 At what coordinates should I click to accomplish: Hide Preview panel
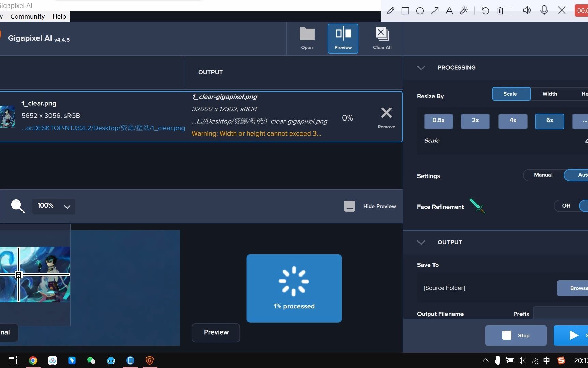(x=370, y=206)
